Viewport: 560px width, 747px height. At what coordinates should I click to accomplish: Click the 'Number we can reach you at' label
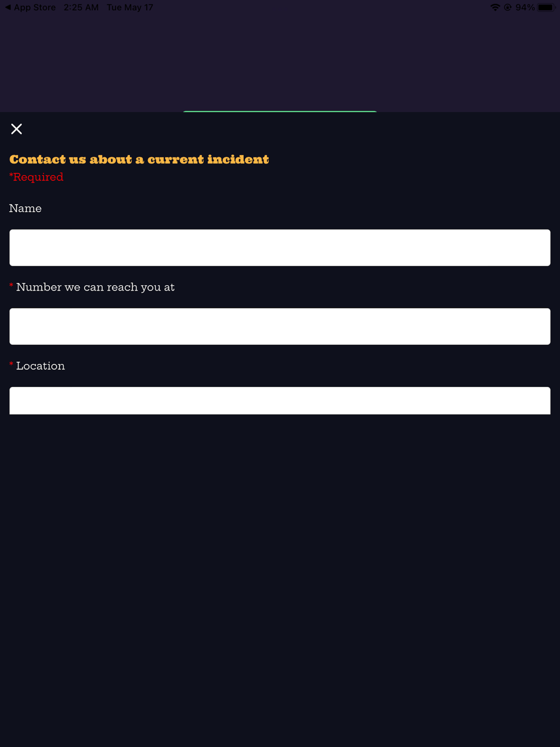tap(95, 287)
